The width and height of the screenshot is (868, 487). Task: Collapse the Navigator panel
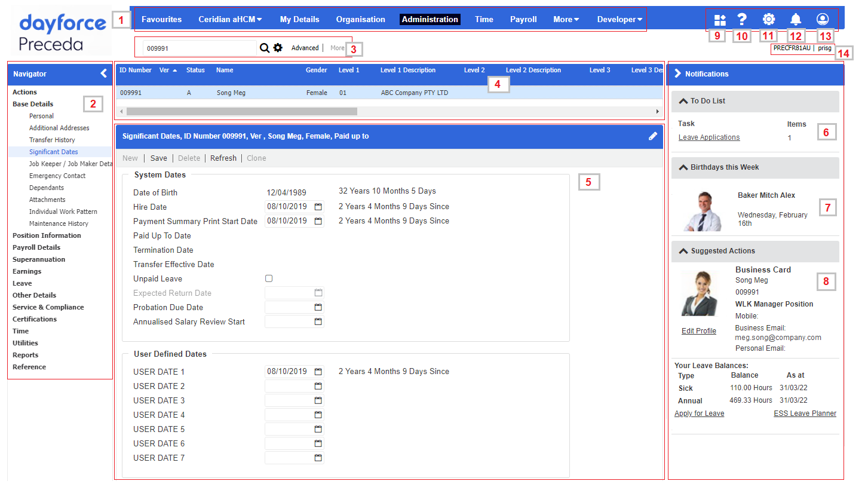[104, 73]
